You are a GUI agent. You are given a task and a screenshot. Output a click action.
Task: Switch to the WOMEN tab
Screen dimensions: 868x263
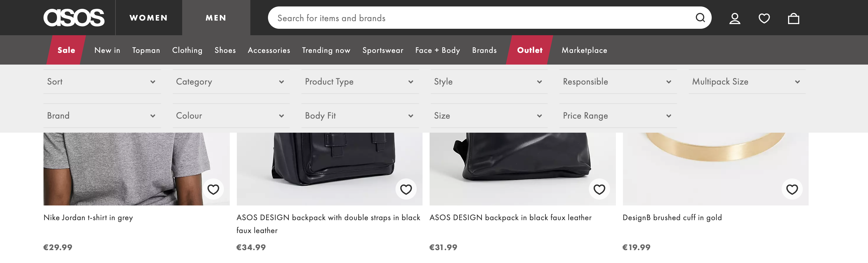[149, 18]
